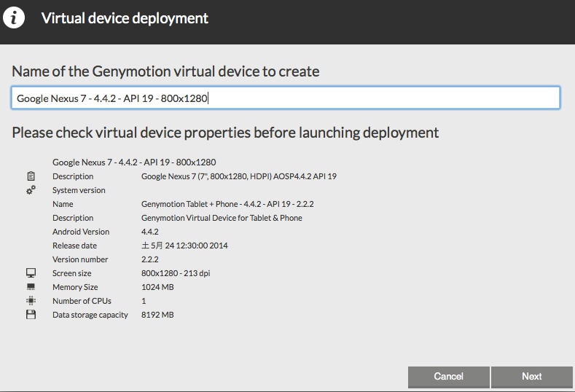This screenshot has height=392, width=575.
Task: Click the clipboard Description icon
Action: click(x=31, y=176)
